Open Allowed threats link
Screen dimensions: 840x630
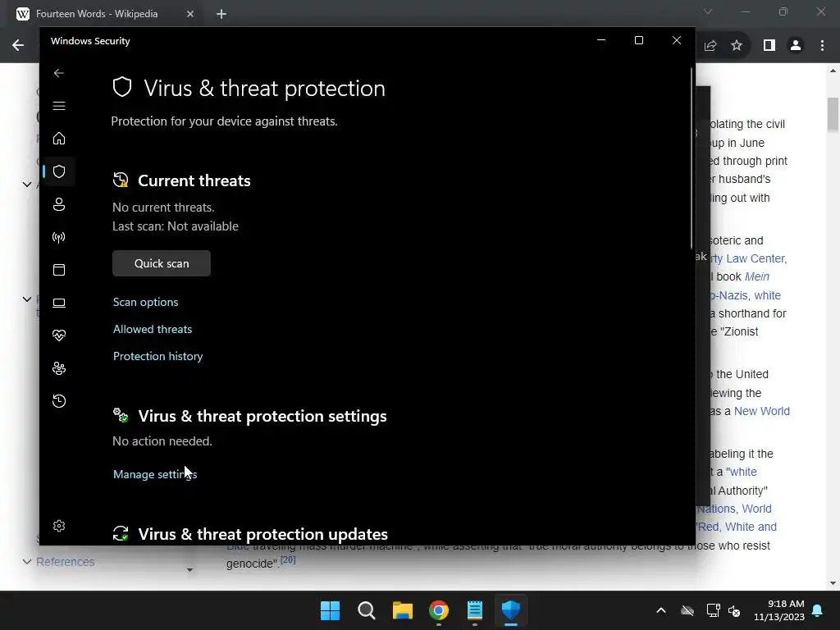[x=153, y=330]
